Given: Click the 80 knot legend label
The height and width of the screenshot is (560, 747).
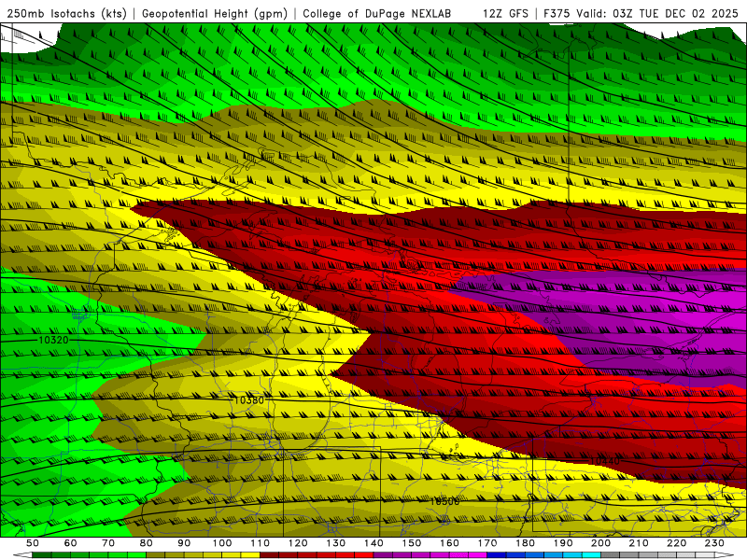Looking at the screenshot, I should (x=147, y=543).
